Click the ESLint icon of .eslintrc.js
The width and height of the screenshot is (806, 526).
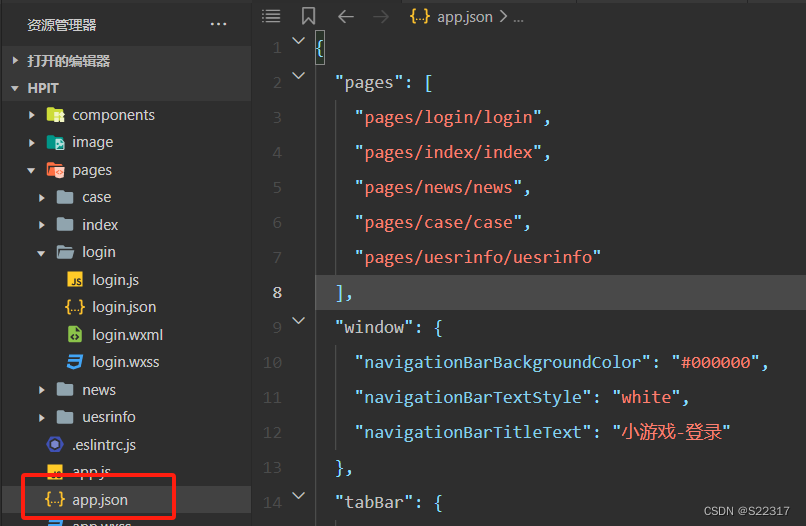tap(55, 444)
